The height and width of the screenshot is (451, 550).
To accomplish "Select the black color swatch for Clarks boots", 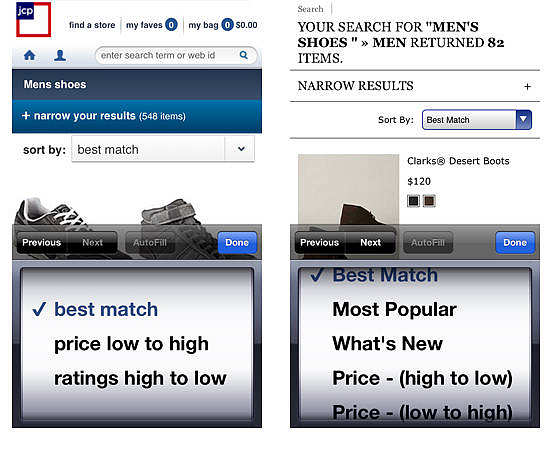I will [414, 201].
